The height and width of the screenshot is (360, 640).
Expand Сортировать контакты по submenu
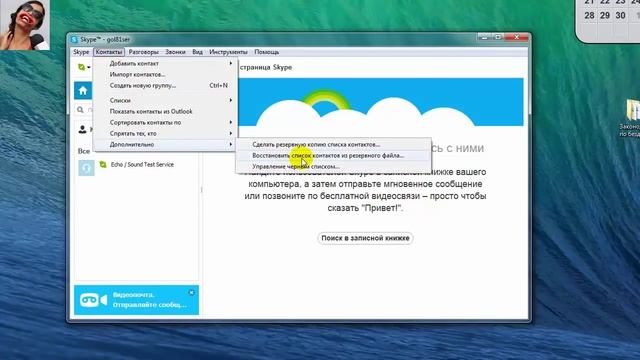pyautogui.click(x=165, y=122)
